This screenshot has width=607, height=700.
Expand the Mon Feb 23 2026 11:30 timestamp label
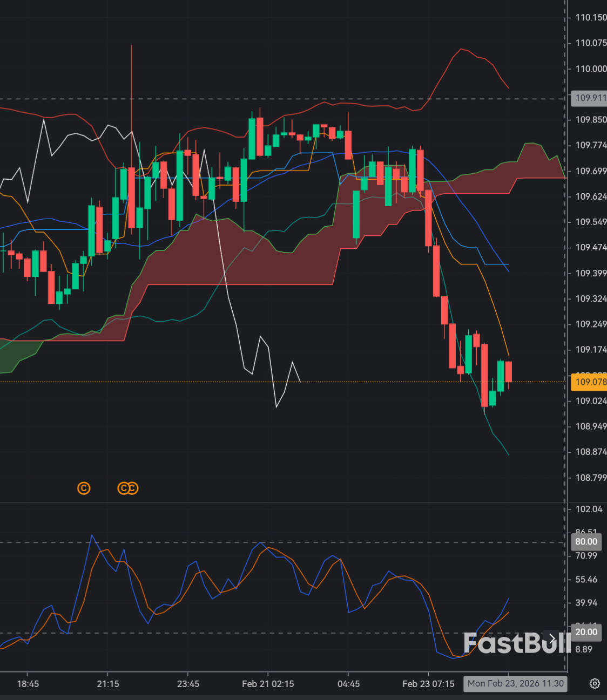515,683
